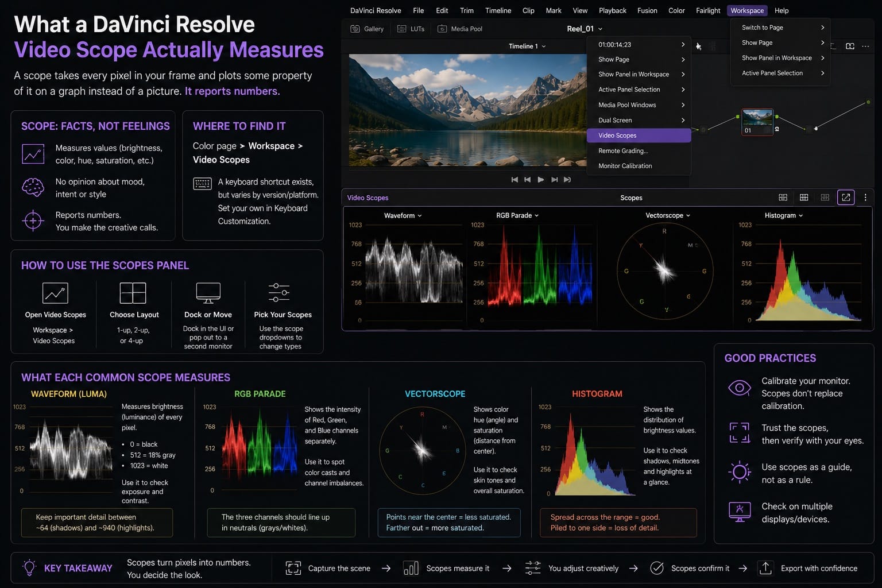Viewport: 882px width, 588px height.
Task: Open the Help menu
Action: click(782, 10)
